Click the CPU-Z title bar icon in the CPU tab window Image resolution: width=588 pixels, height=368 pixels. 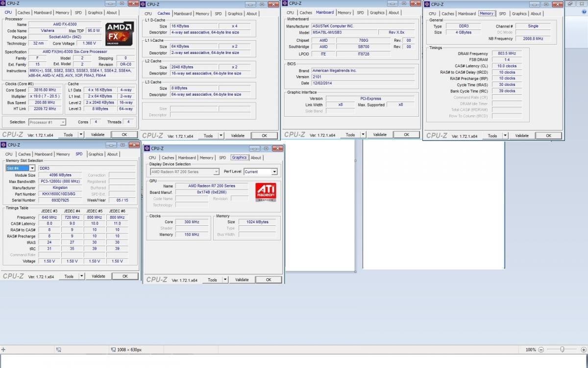[4, 3]
